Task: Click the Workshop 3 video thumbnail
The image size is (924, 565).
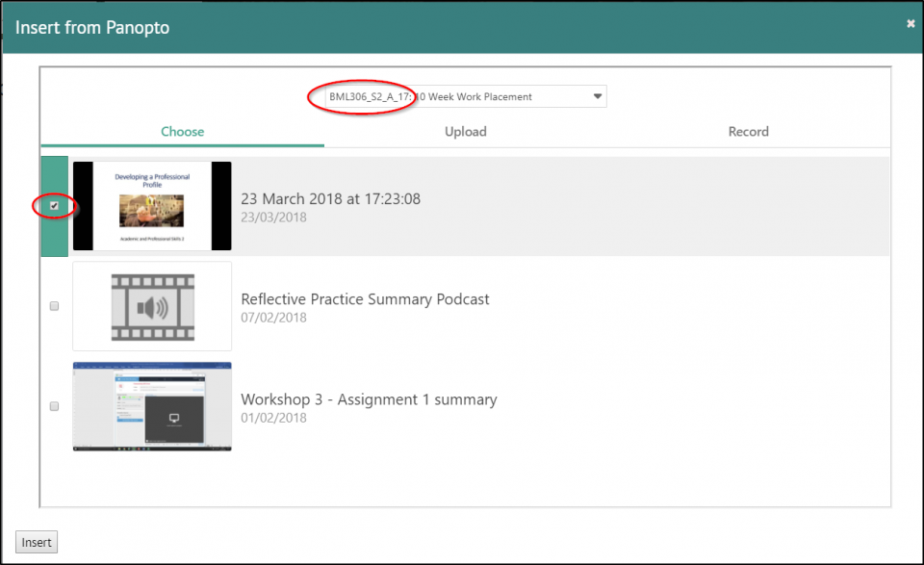Action: click(x=152, y=406)
